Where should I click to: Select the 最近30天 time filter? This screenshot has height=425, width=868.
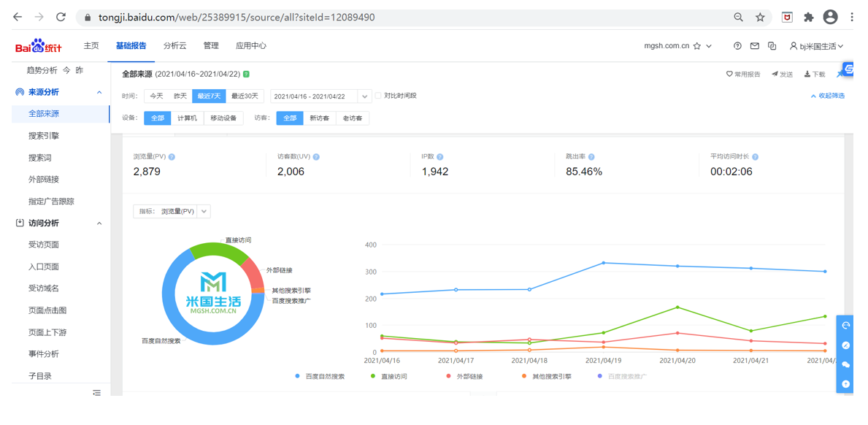[x=245, y=96]
